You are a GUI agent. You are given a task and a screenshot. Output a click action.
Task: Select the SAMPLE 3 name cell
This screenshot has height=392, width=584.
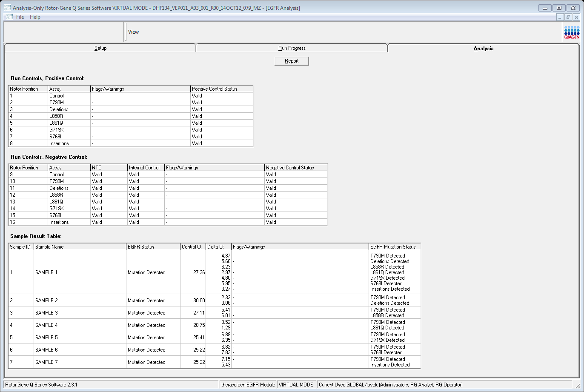pos(80,313)
